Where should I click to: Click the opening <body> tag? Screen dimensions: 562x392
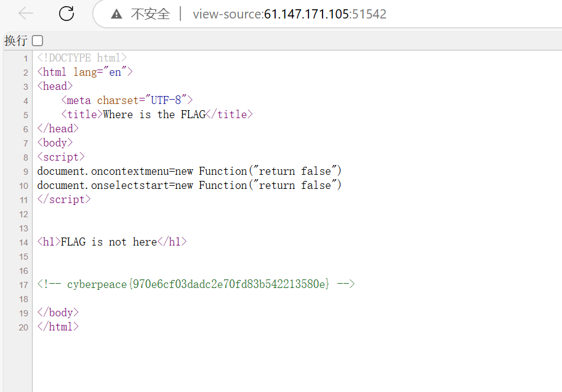coord(55,143)
